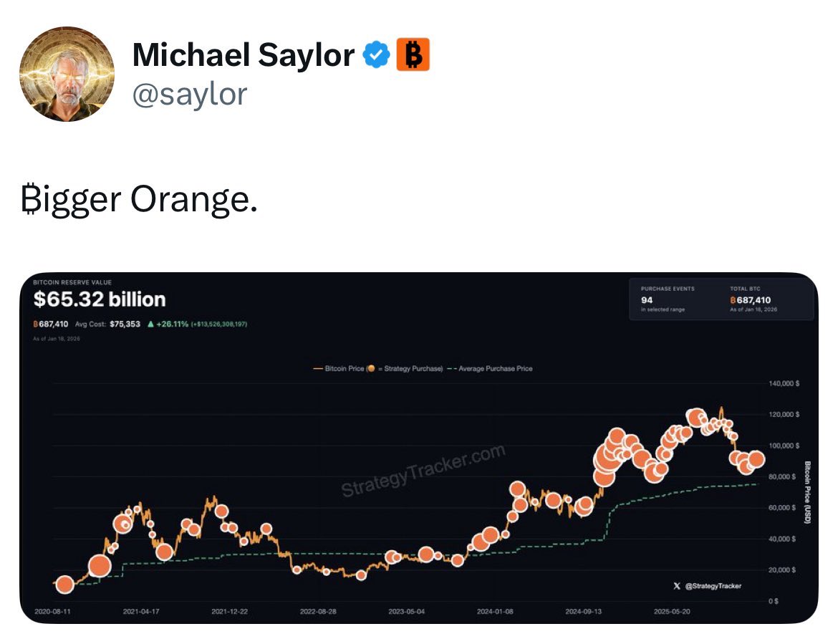838x644 pixels.
Task: Click the StrategyTracker.com watermark on chart
Action: click(423, 471)
